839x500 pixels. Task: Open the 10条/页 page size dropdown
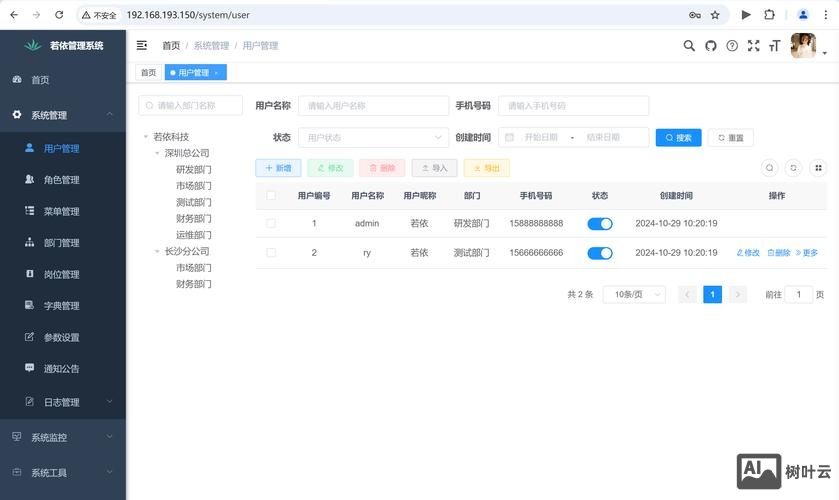point(634,294)
